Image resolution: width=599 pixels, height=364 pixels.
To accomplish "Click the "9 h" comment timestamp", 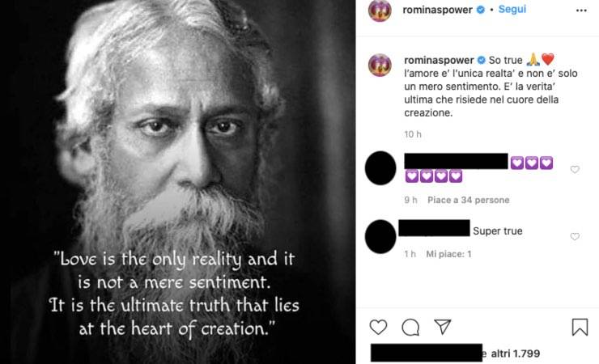I will coord(410,200).
